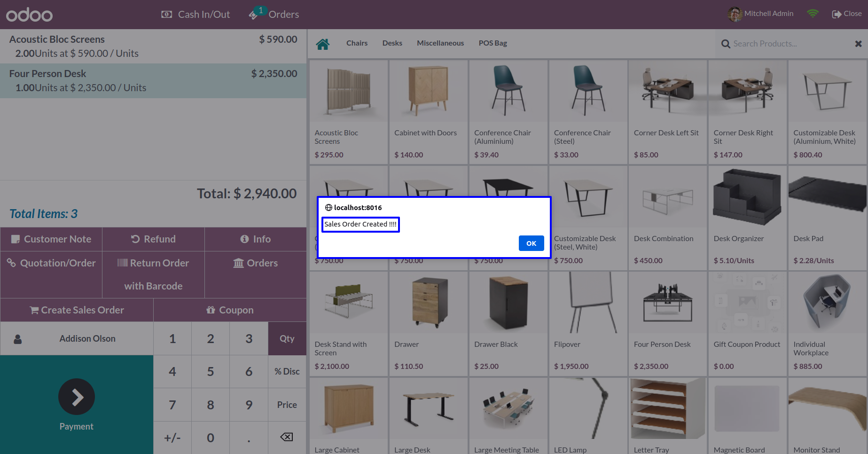The width and height of the screenshot is (868, 454).
Task: Open the Info button
Action: pyautogui.click(x=256, y=239)
